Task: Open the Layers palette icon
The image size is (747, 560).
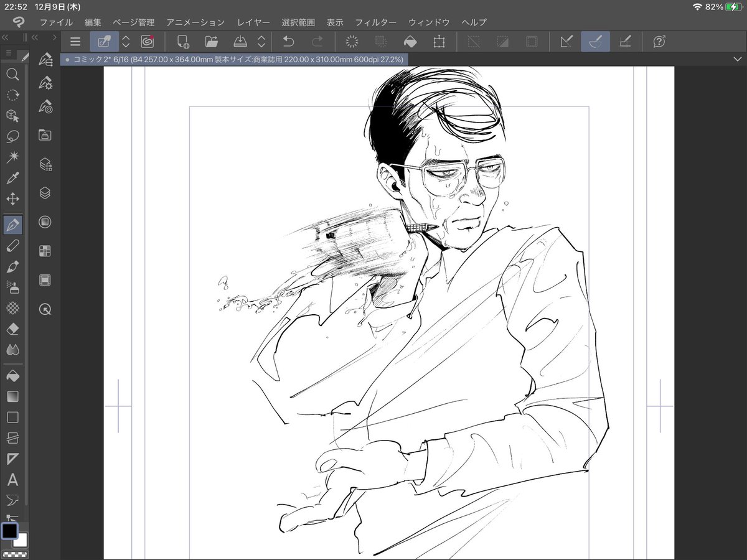Action: pos(45,193)
